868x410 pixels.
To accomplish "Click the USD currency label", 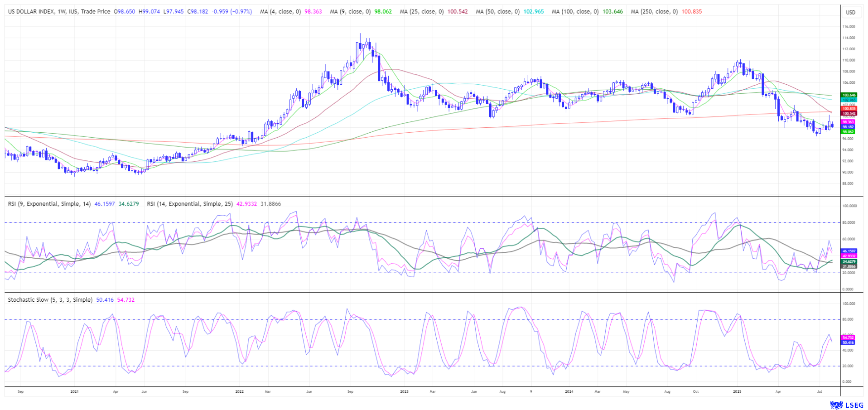I will point(850,12).
